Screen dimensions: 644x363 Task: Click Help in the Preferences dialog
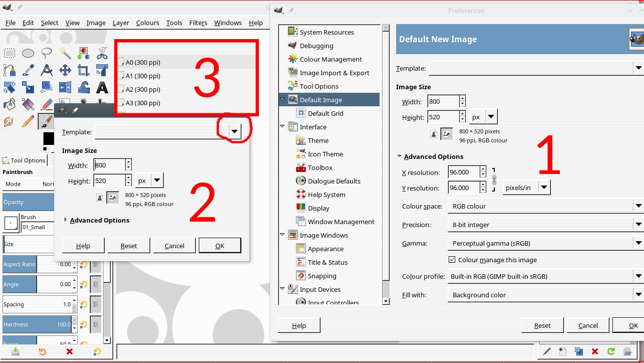click(299, 325)
